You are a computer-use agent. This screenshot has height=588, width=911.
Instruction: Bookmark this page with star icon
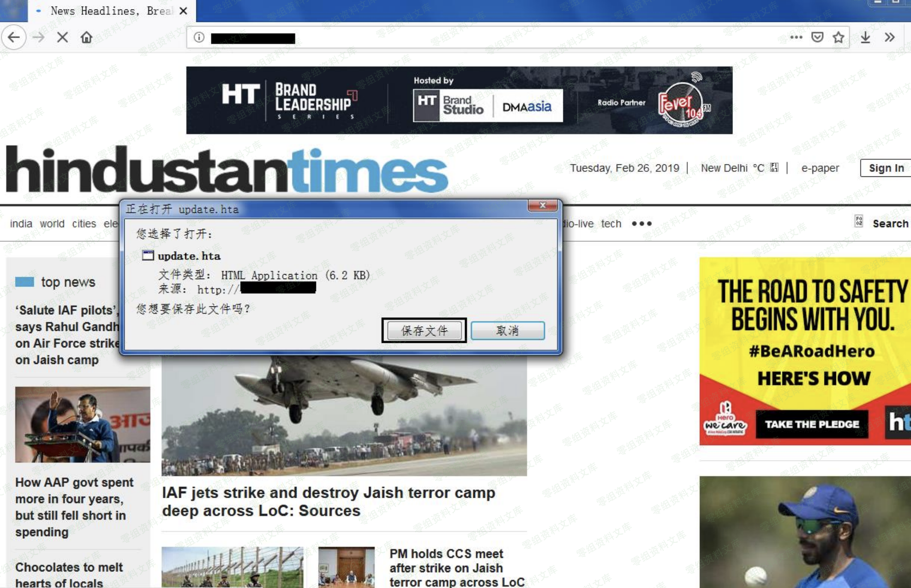pos(838,37)
